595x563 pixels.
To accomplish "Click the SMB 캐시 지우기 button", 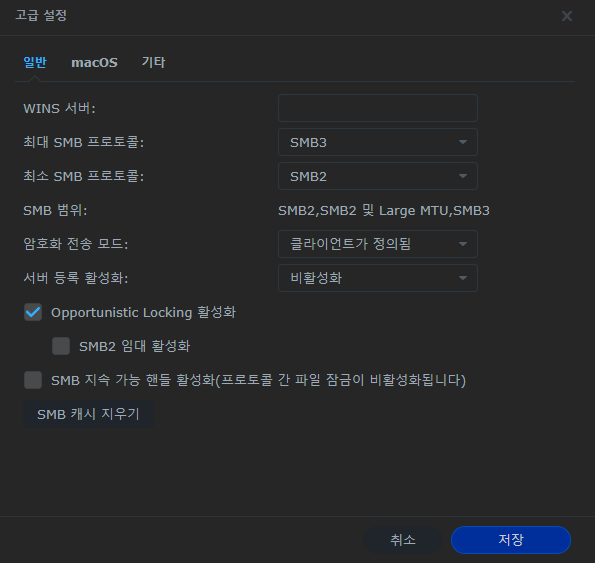I will (88, 414).
